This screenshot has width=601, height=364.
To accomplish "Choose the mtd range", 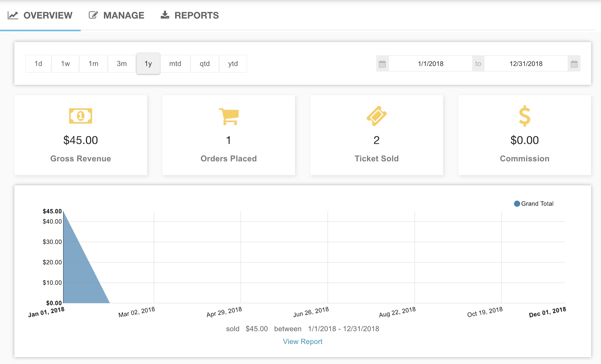I will (x=175, y=64).
